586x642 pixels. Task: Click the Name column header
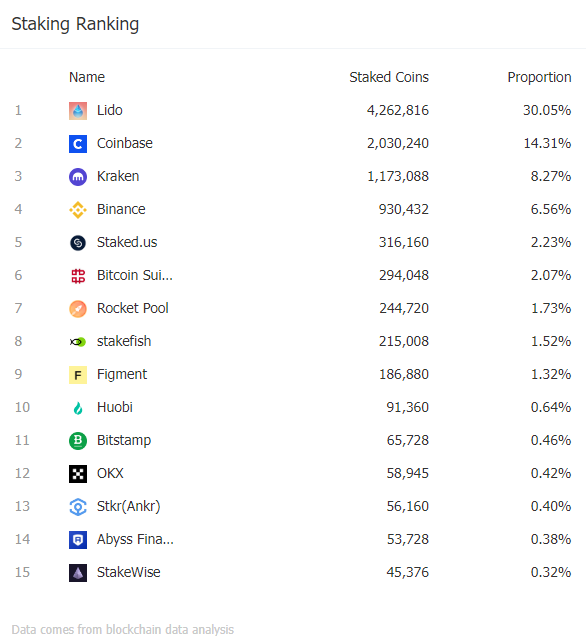87,77
